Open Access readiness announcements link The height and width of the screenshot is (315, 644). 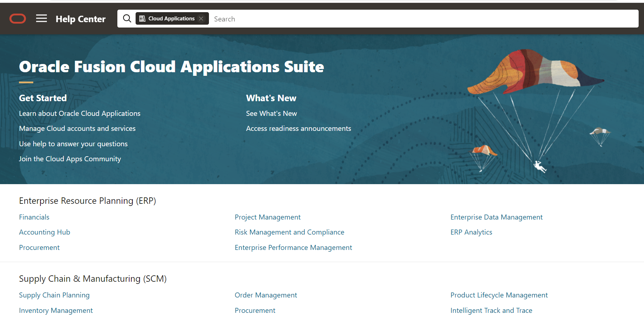tap(299, 128)
